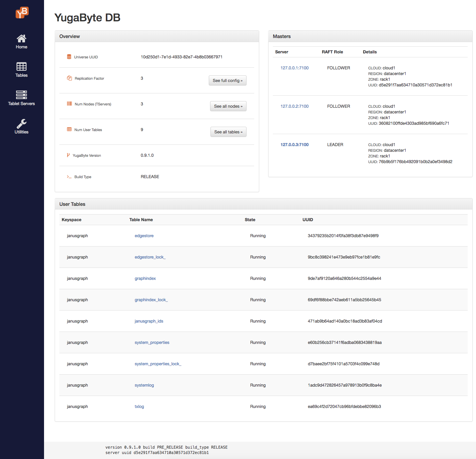Image resolution: width=476 pixels, height=459 pixels.
Task: Click the YugaByte logo icon
Action: [21, 12]
